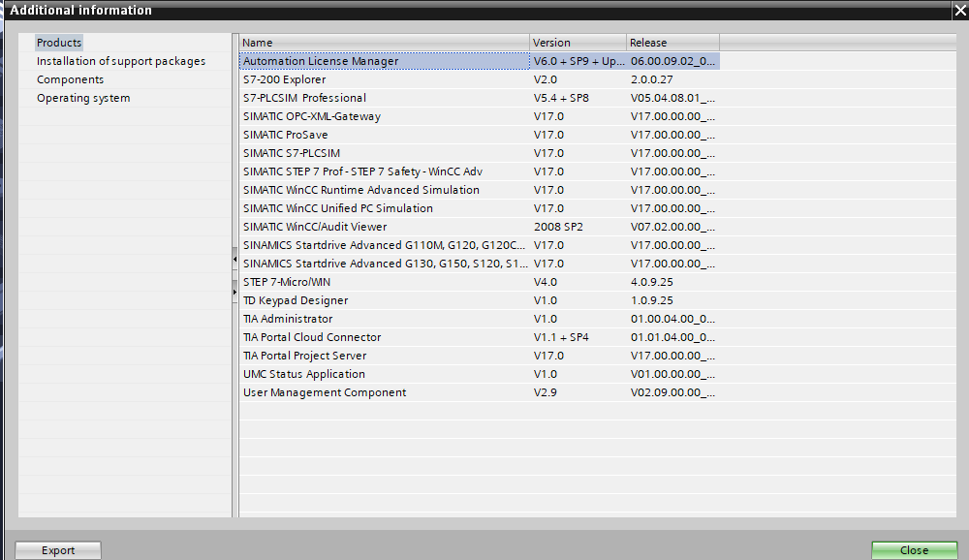The image size is (969, 560).
Task: Click release 2.0.0.27 cell
Action: click(673, 79)
